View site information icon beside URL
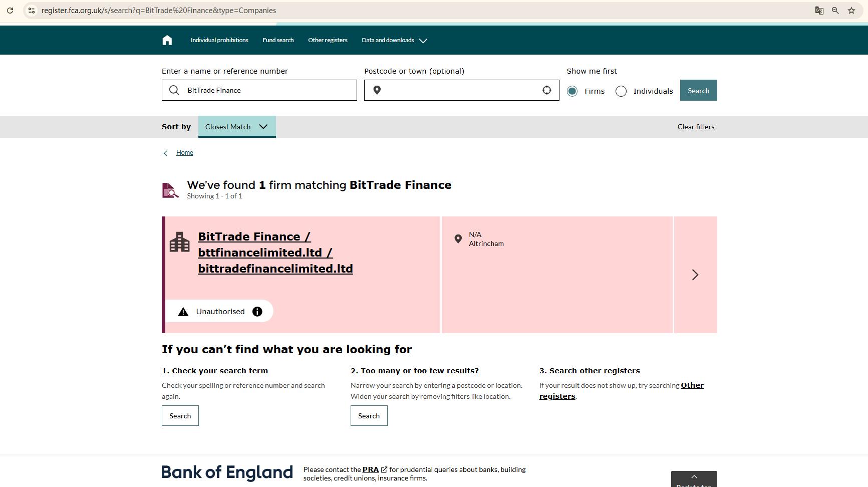Viewport: 868px width, 487px height. pyautogui.click(x=31, y=11)
